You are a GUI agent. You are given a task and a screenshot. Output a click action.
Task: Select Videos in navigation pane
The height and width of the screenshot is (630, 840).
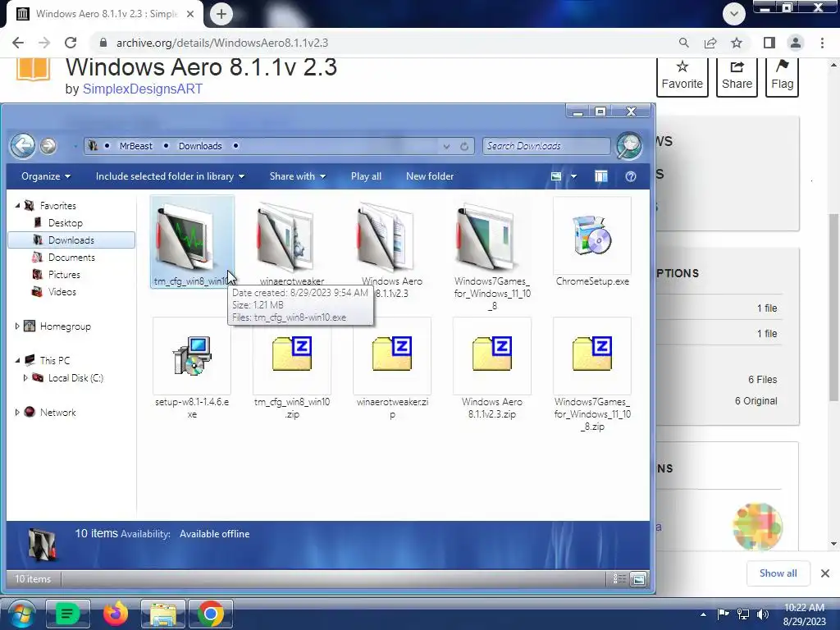click(x=62, y=292)
